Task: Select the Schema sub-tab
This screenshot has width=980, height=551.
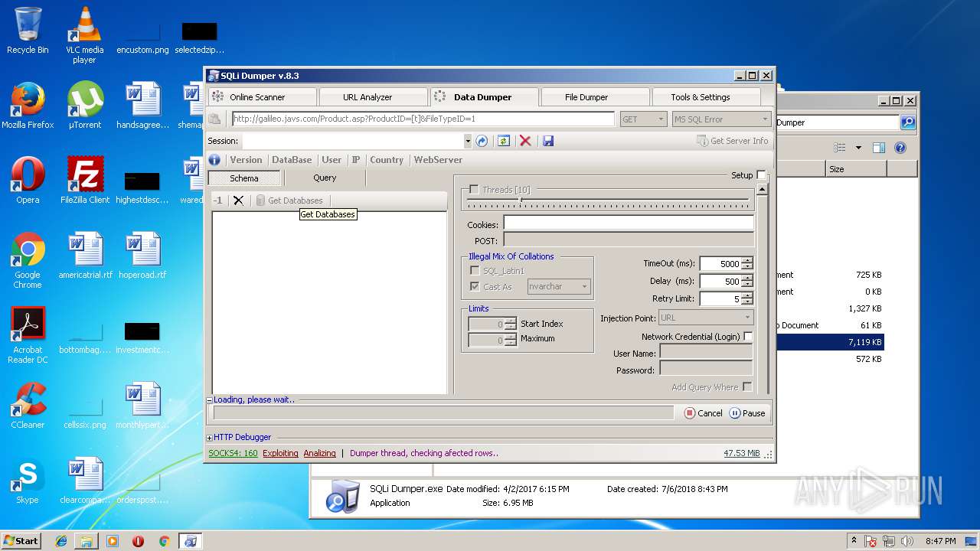Action: tap(244, 178)
